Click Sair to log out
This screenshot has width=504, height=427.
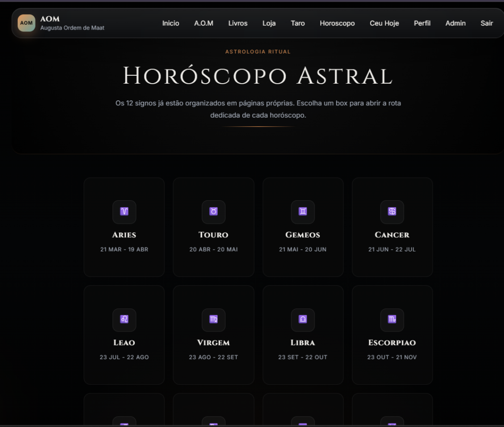pos(487,23)
